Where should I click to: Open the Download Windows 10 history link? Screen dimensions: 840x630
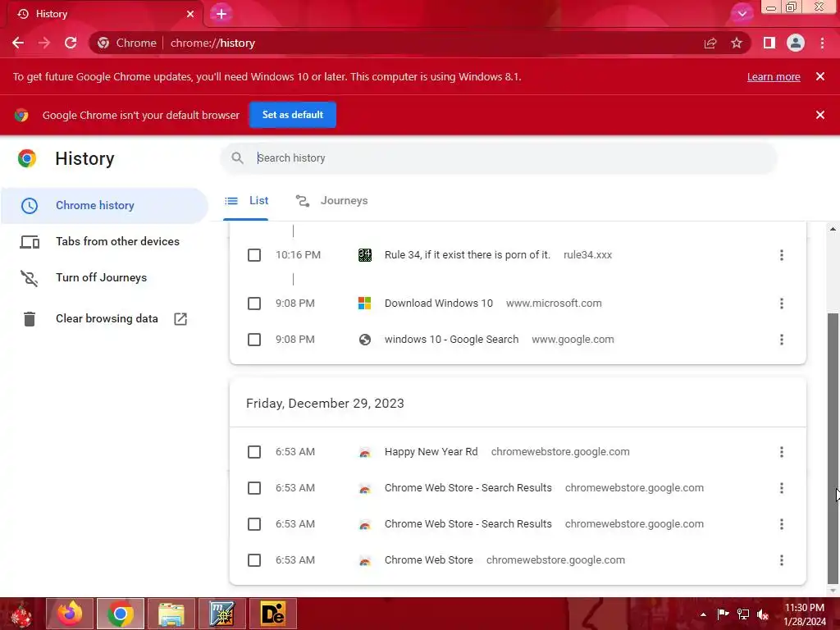pyautogui.click(x=438, y=304)
